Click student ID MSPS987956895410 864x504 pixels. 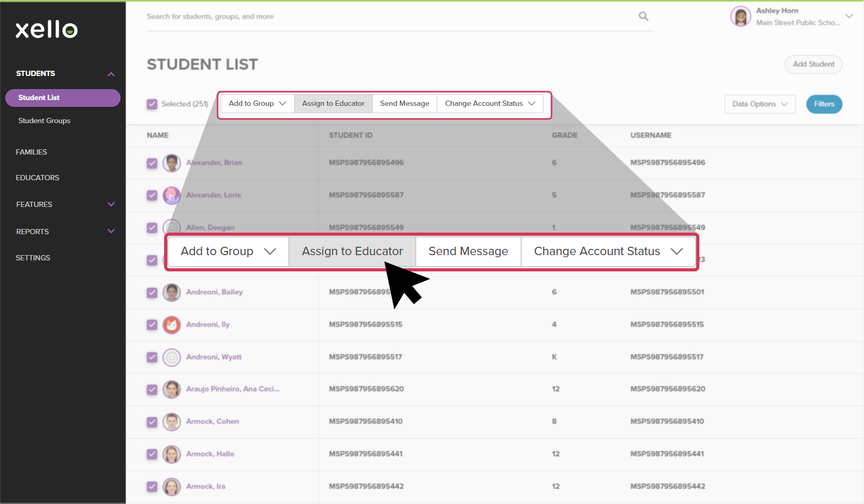[366, 422]
